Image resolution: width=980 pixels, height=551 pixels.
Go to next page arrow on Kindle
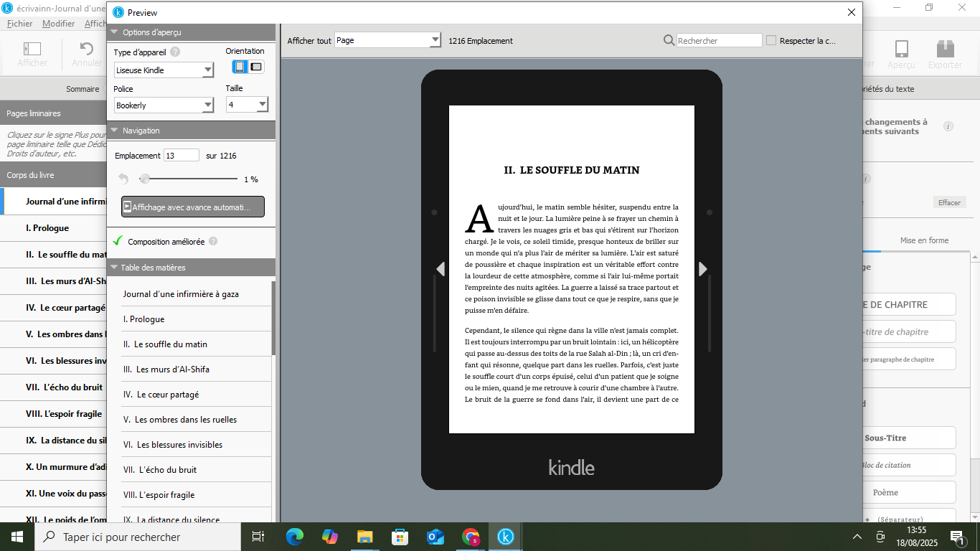tap(703, 269)
